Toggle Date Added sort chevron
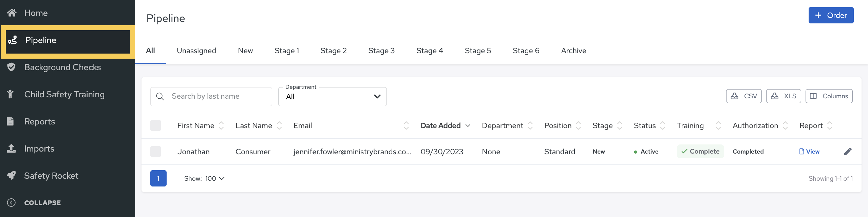 468,126
